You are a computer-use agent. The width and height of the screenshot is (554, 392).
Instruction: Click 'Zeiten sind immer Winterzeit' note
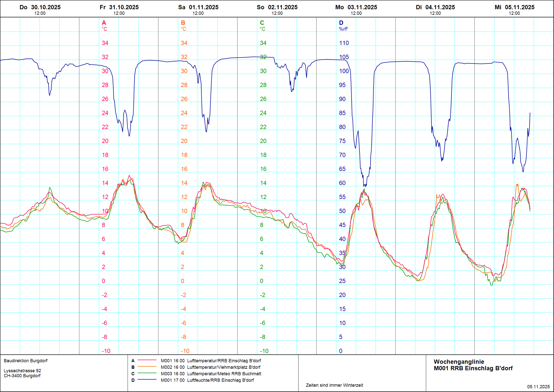334,385
